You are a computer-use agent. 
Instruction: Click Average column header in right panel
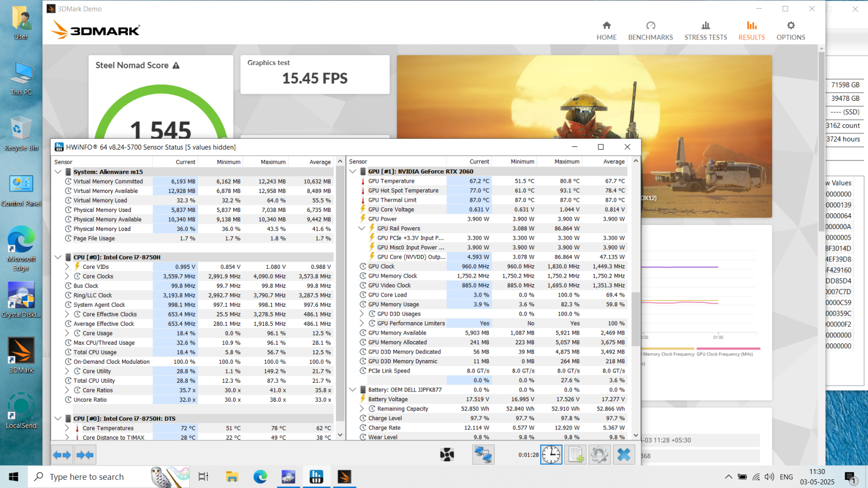tap(605, 162)
